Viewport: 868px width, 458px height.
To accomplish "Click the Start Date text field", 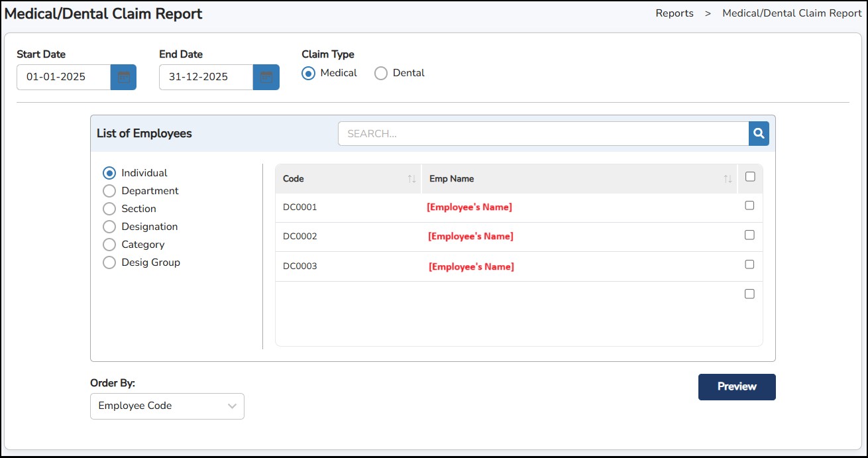I will (64, 77).
